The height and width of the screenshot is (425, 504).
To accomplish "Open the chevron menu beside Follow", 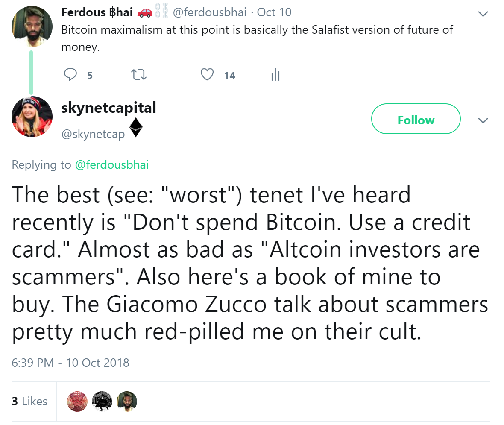I will tap(483, 121).
